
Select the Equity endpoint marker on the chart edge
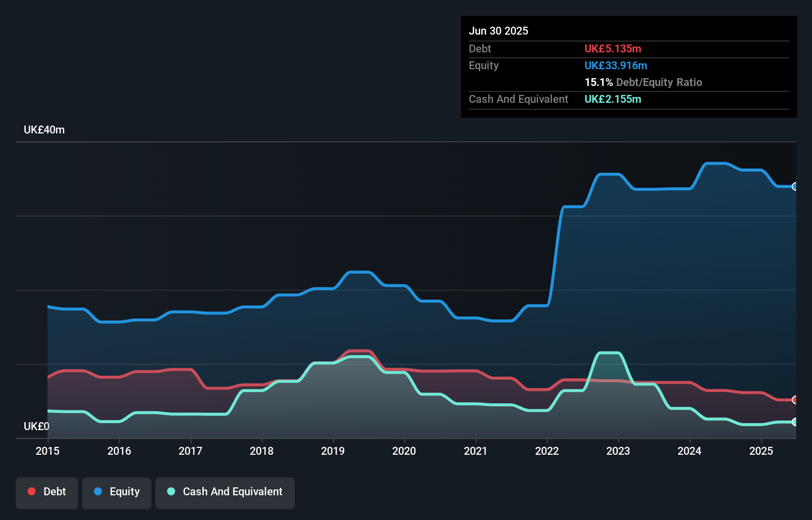(x=795, y=186)
